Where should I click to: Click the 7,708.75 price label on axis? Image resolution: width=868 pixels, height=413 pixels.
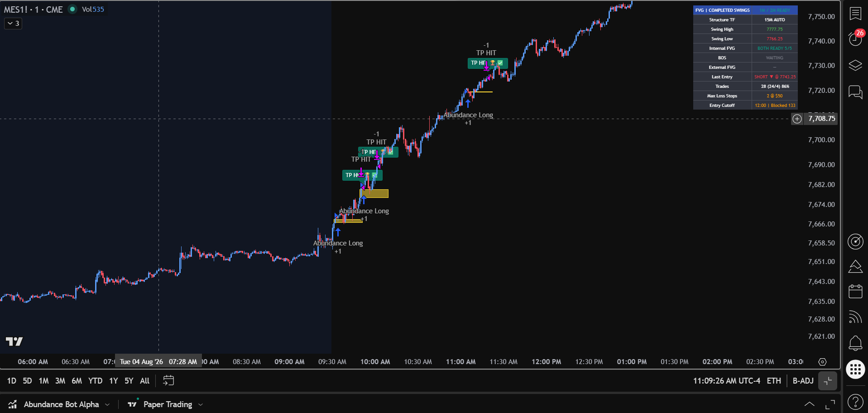pyautogui.click(x=821, y=119)
